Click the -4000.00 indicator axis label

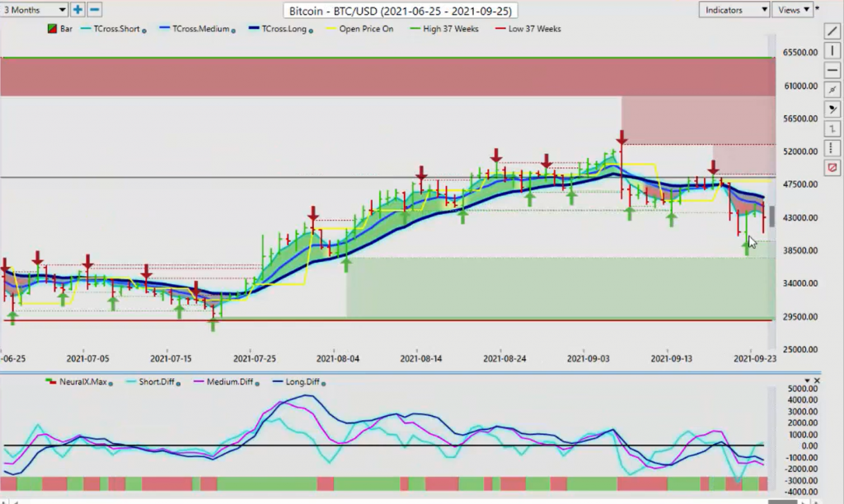pos(801,492)
